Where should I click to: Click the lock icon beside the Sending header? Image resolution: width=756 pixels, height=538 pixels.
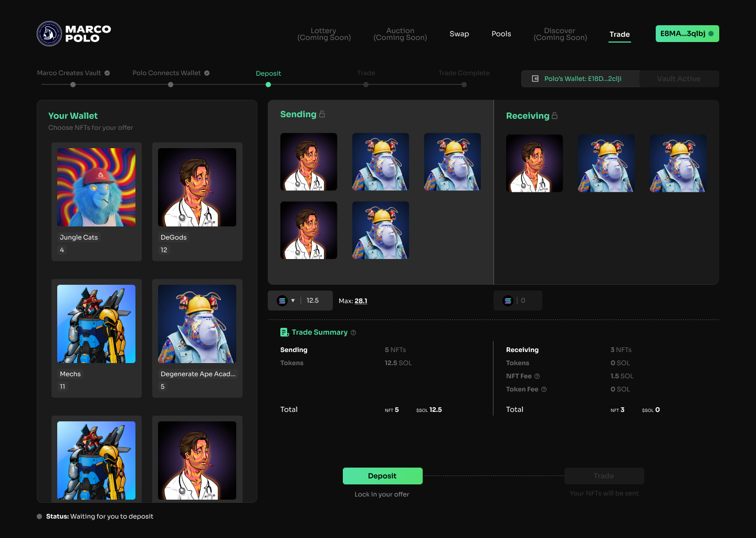pyautogui.click(x=323, y=113)
